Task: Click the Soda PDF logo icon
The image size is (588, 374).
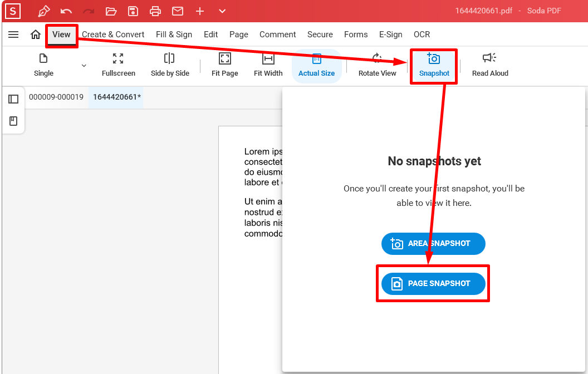Action: click(13, 11)
